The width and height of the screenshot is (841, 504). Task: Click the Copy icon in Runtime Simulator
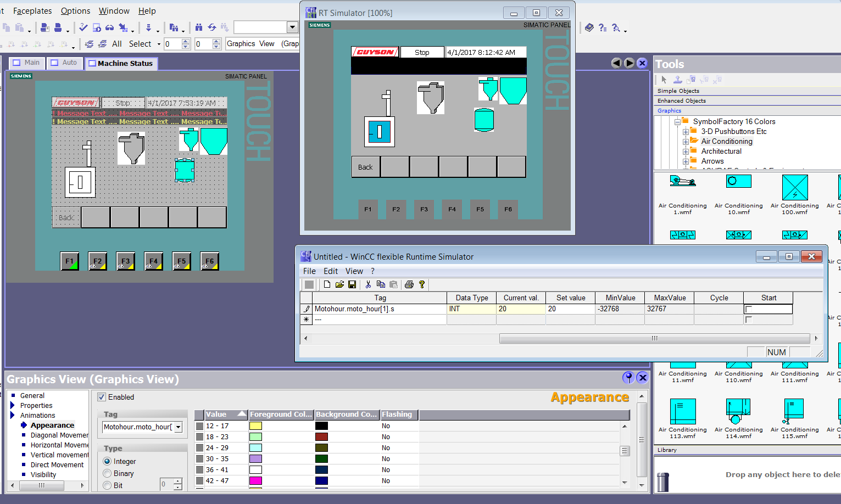pos(381,284)
